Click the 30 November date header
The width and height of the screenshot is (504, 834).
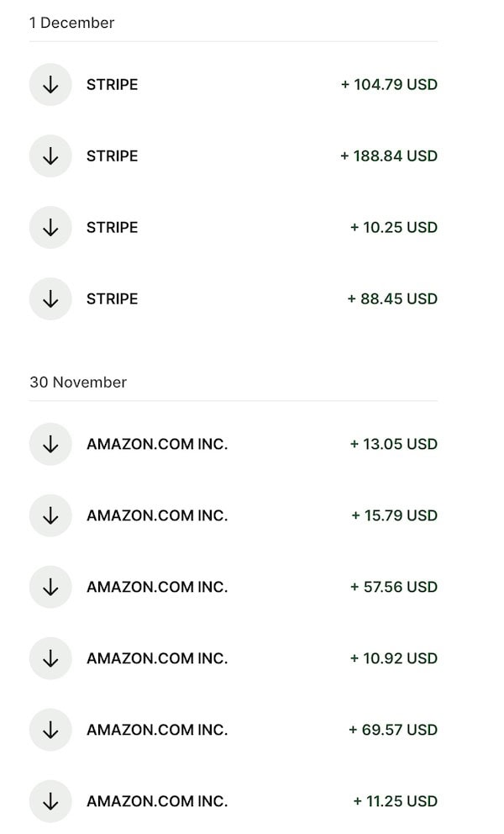pyautogui.click(x=78, y=383)
